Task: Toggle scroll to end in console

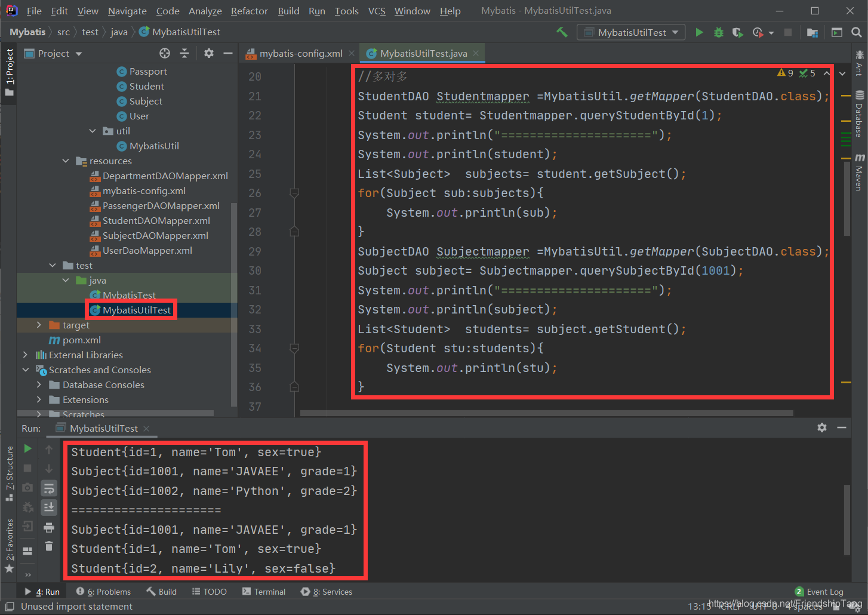Action: (x=49, y=507)
